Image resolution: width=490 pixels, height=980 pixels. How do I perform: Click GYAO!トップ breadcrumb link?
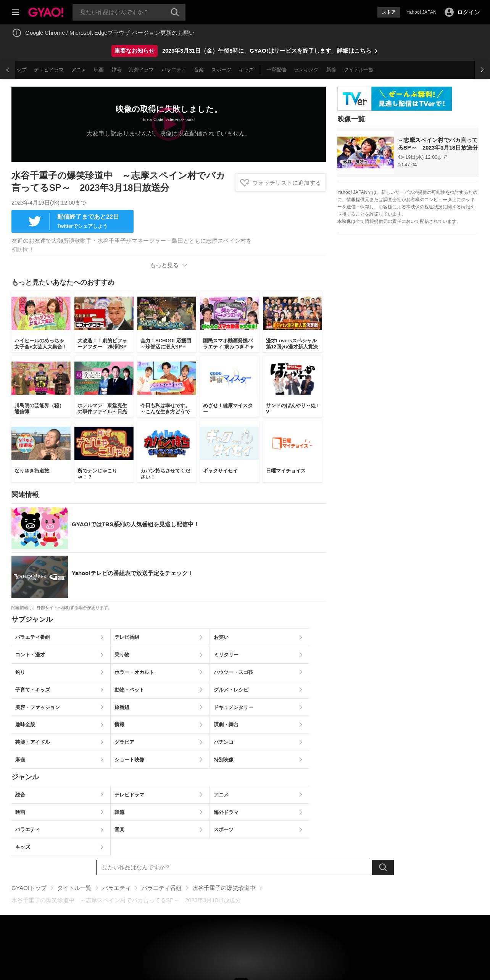(29, 888)
